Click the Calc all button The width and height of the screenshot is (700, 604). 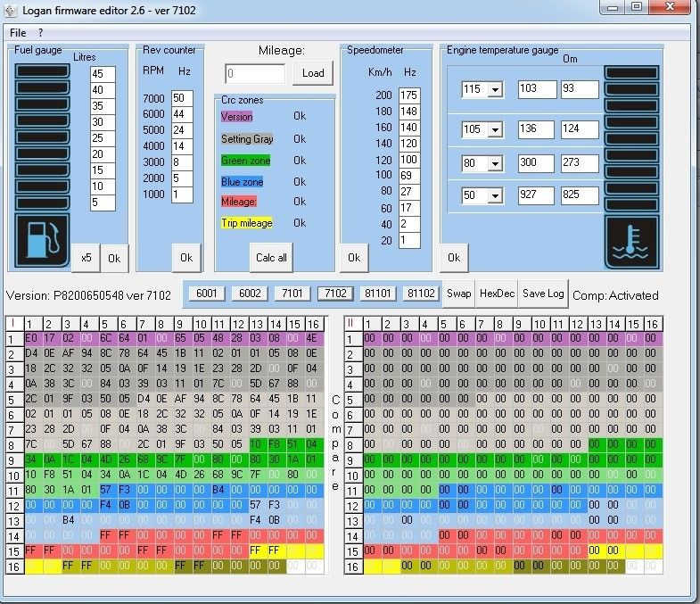pos(271,258)
